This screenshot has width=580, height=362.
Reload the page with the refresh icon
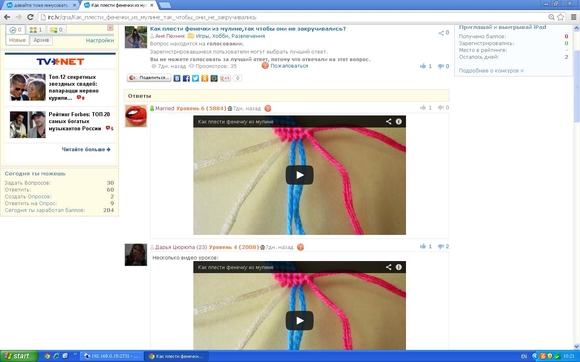30,17
